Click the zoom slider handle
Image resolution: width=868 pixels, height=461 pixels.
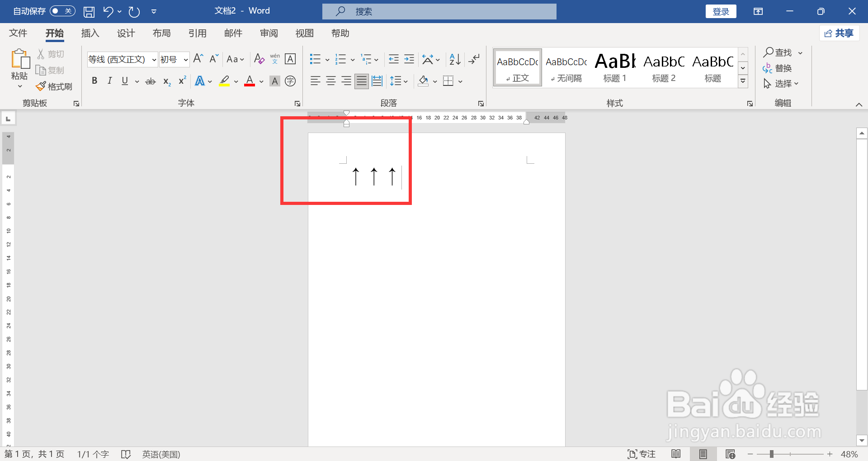(x=772, y=454)
